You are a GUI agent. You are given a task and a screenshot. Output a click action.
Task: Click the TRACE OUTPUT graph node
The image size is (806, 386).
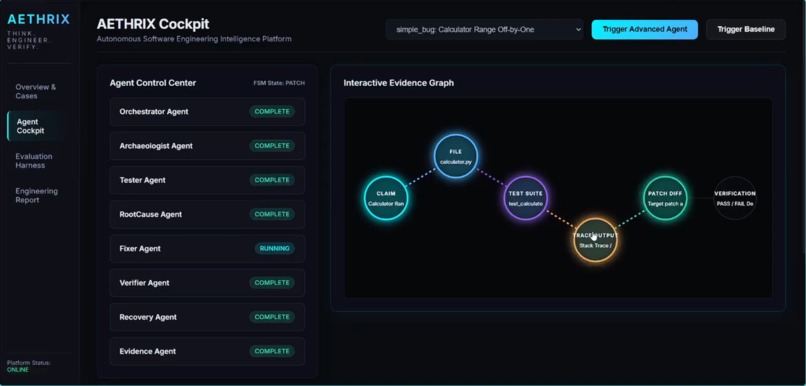pyautogui.click(x=595, y=240)
